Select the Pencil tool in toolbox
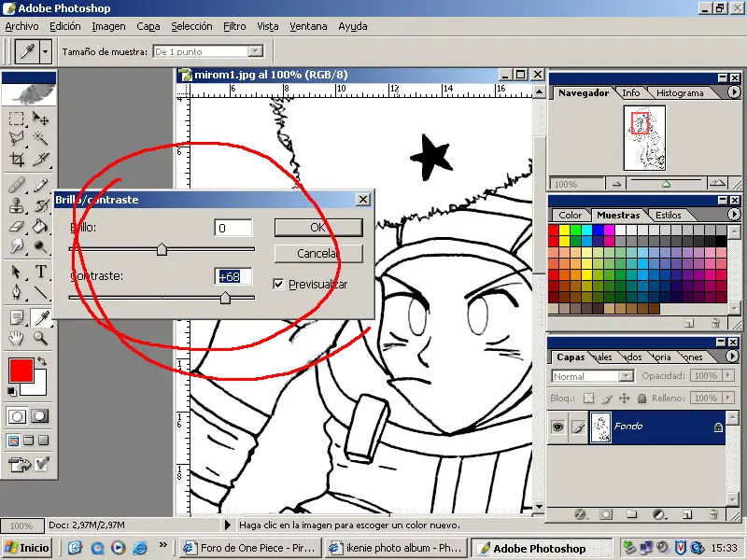The width and height of the screenshot is (747, 560). pos(40,185)
